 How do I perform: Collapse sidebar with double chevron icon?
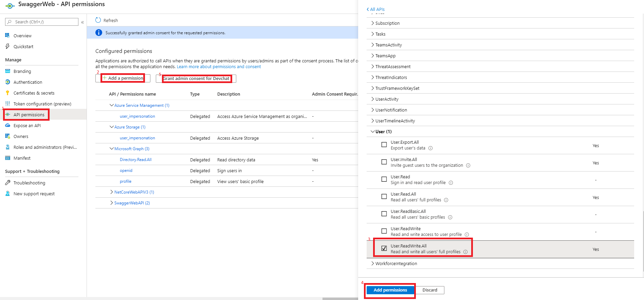coord(82,22)
